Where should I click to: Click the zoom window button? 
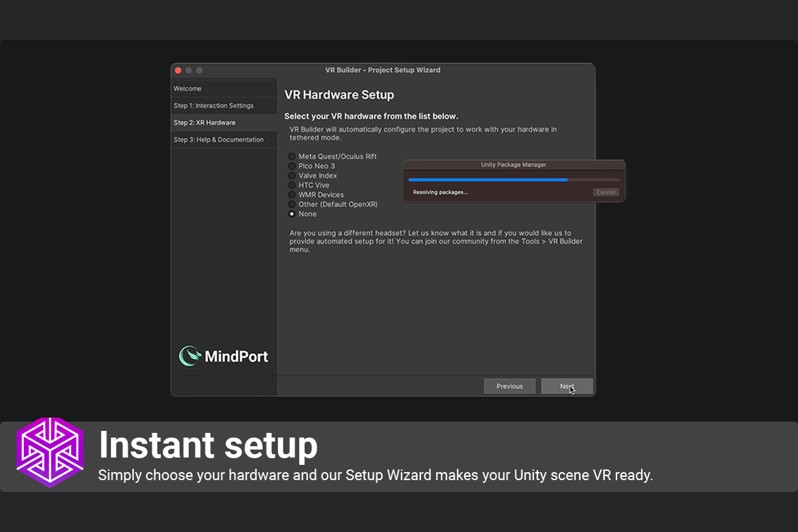pyautogui.click(x=199, y=70)
